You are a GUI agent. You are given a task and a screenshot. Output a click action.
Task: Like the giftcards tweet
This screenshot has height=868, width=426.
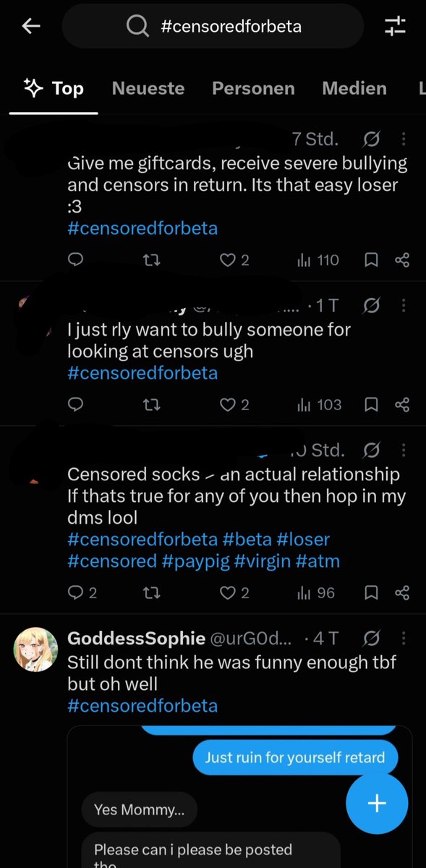tap(234, 260)
